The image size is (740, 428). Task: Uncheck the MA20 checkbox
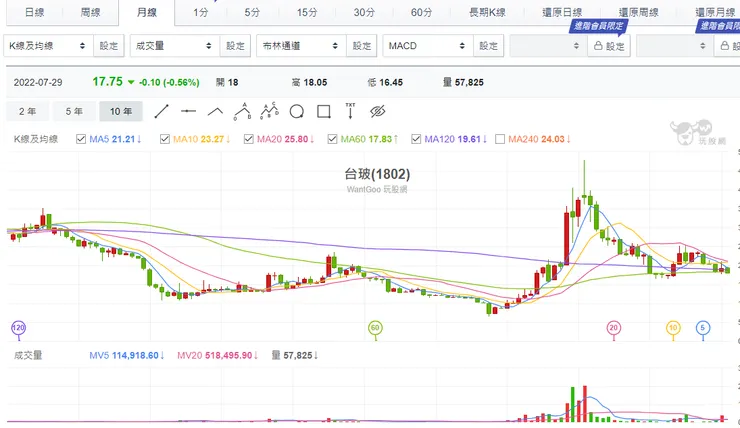click(249, 139)
